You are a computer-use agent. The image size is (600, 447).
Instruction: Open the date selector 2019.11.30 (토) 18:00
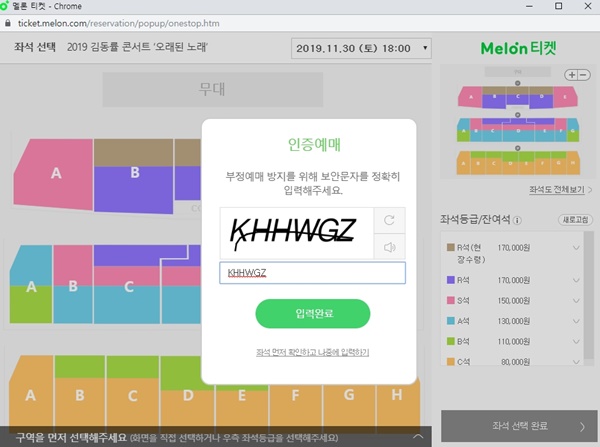click(361, 48)
